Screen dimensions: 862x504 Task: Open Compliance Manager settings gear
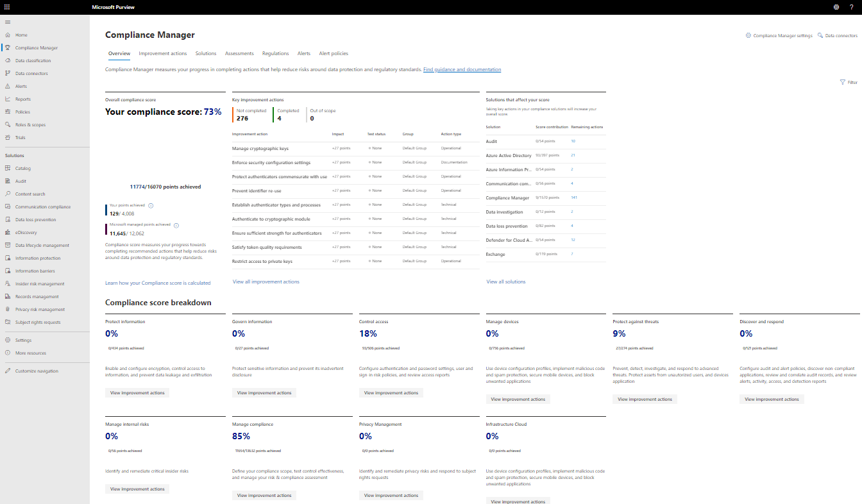[x=748, y=36]
